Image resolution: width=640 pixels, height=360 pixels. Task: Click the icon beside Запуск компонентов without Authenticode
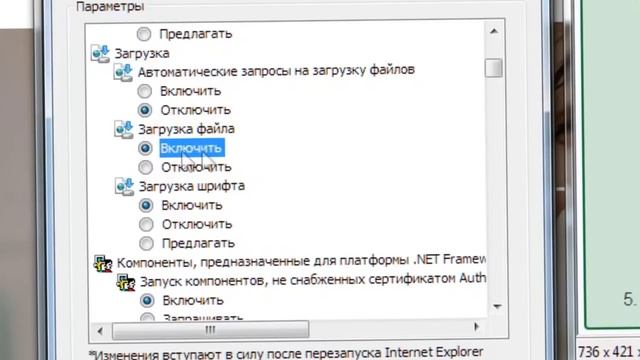126,282
